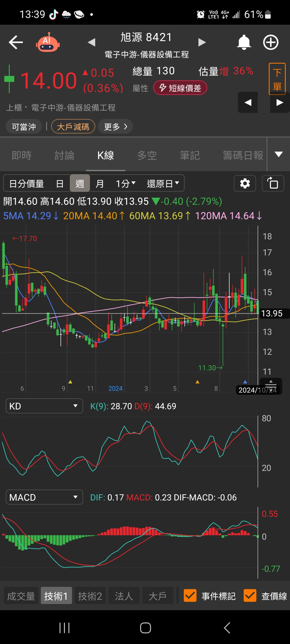Toggle the 事件標記 checkbox

190,596
